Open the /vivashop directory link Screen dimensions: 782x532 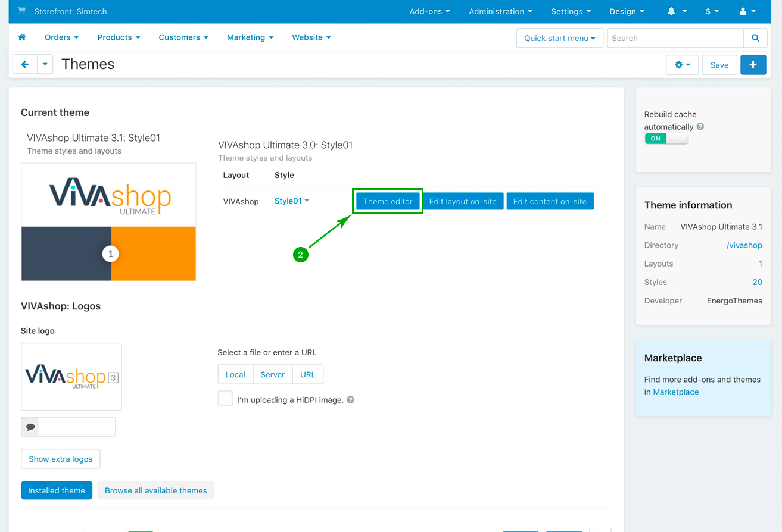(x=744, y=245)
